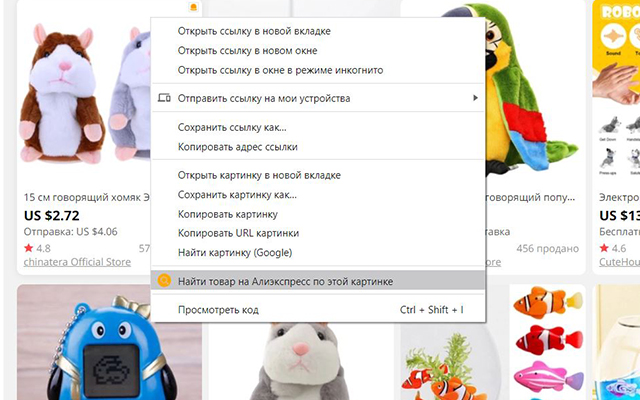Open '15 см говорящий хомяк' product title

87,198
